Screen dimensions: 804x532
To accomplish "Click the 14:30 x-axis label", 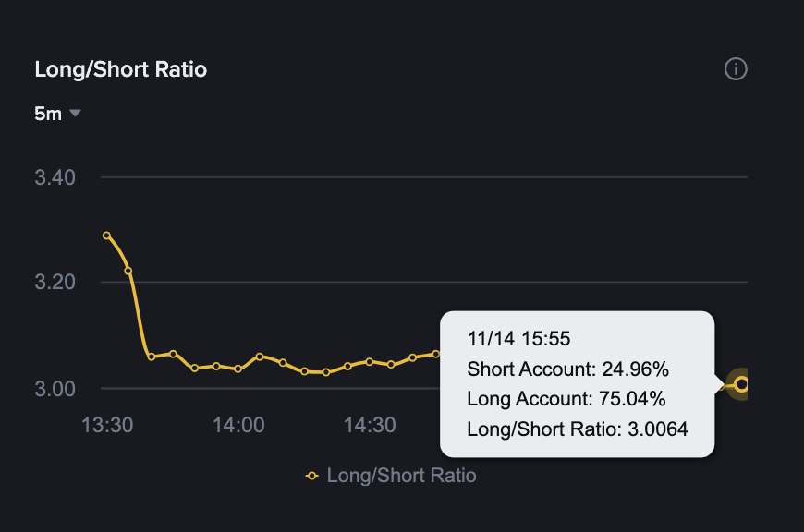I will (370, 425).
